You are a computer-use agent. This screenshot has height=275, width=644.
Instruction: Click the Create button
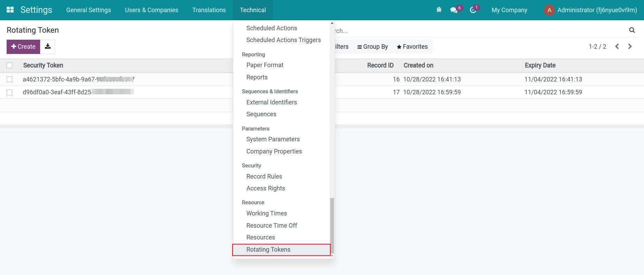[x=23, y=47]
